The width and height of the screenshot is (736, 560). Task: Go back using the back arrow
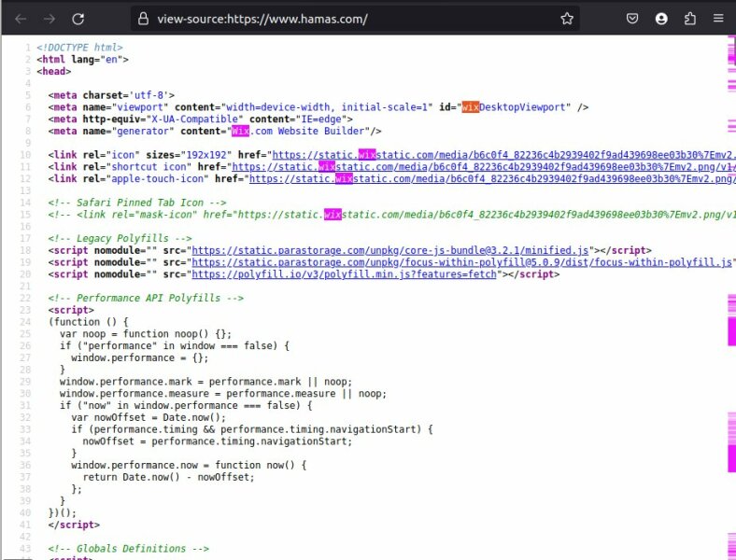click(x=21, y=19)
